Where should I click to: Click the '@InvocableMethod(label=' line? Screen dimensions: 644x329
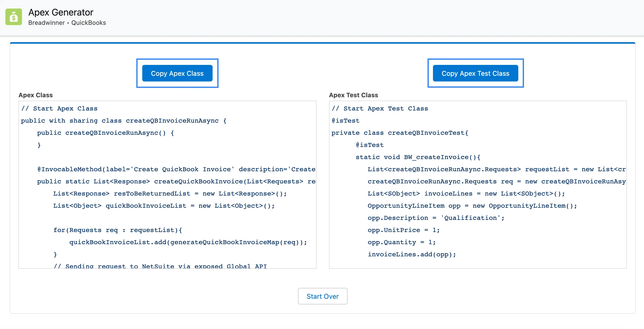click(176, 169)
